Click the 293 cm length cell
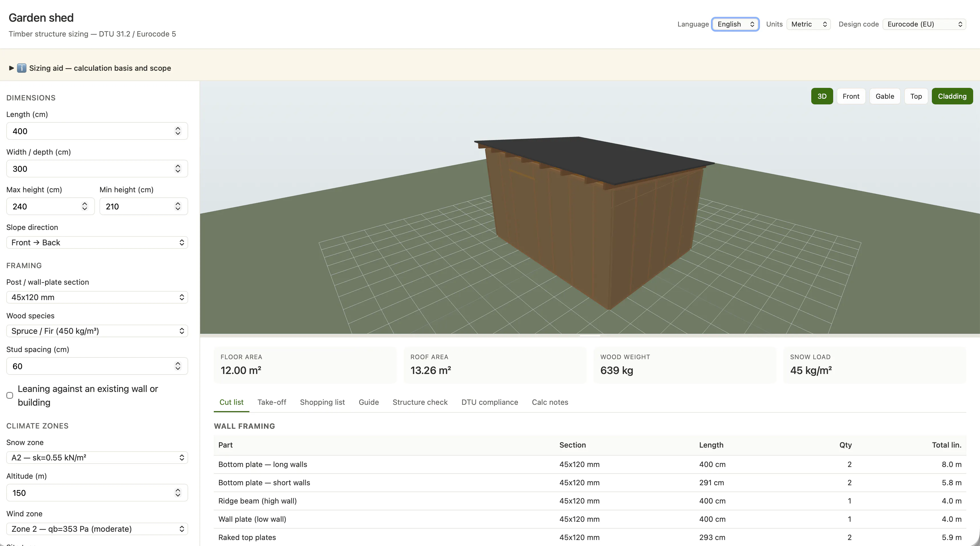Screen dimensions: 980x546 tap(712, 538)
